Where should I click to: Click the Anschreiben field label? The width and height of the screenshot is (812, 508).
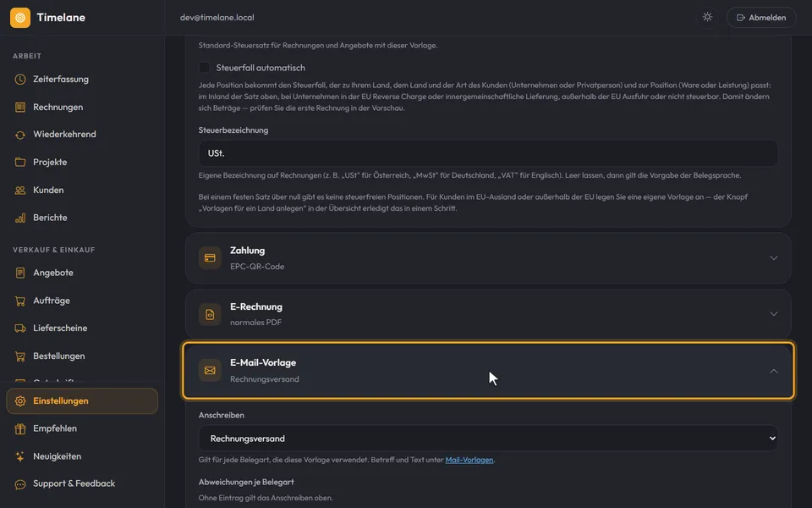click(x=222, y=415)
